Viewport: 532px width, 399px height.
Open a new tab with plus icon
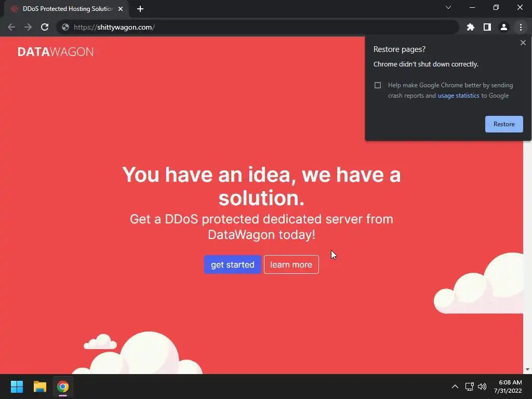click(140, 9)
